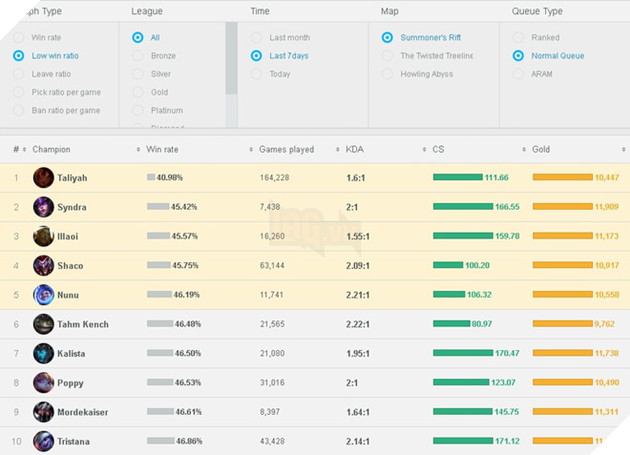Click Kalista's champion portrait
Screen dimensions: 630x455
tap(43, 354)
